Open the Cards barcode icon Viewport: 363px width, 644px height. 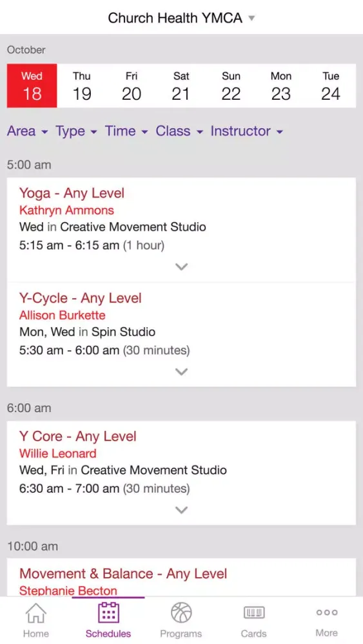(x=253, y=613)
